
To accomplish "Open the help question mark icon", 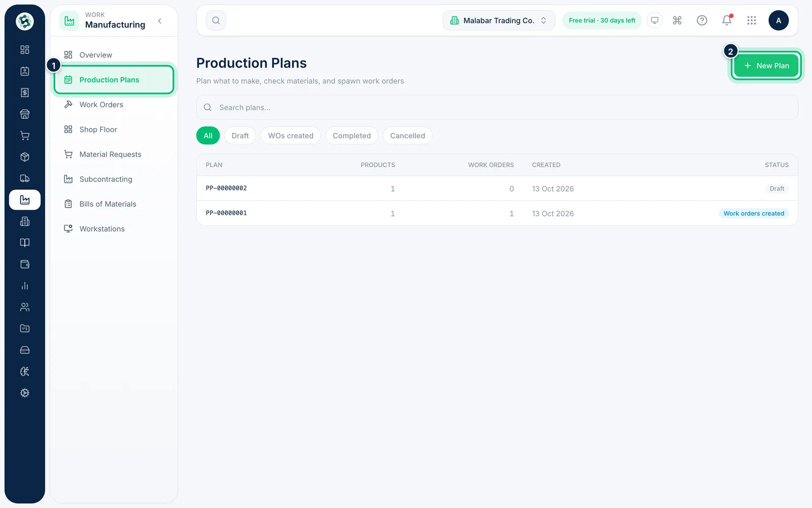I will click(702, 20).
